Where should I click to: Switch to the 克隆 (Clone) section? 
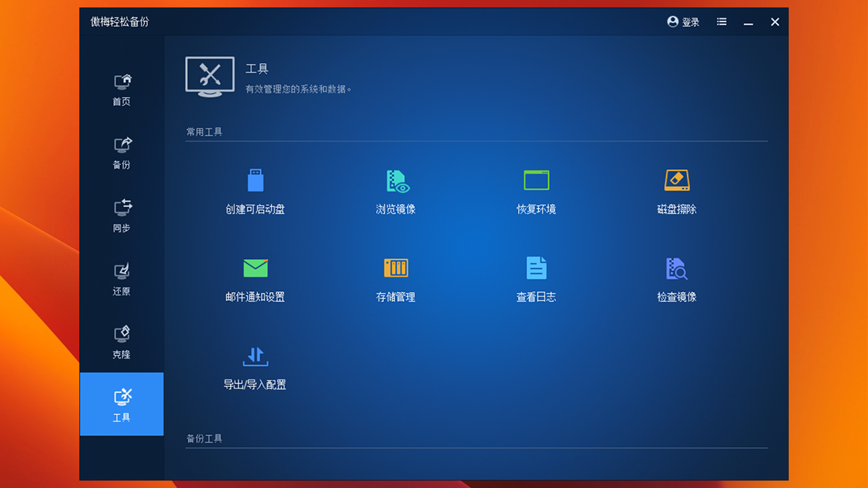(x=121, y=341)
